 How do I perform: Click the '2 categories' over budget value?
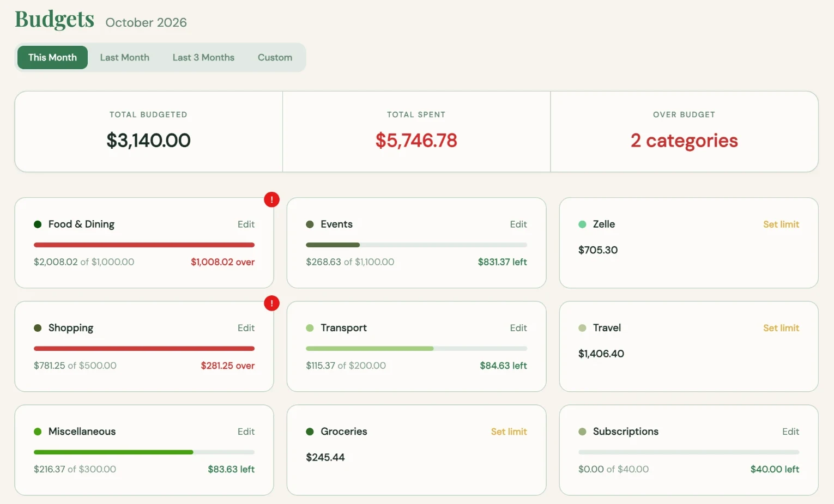tap(684, 141)
